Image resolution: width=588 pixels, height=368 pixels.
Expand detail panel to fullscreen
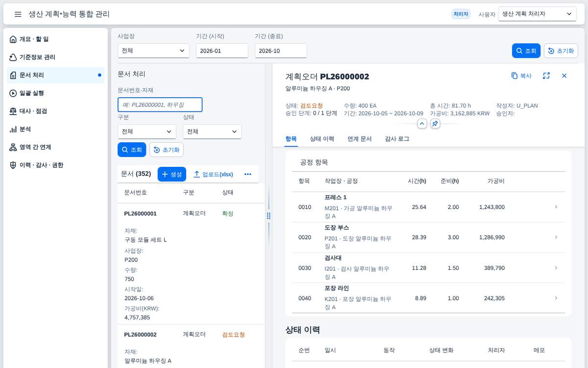[546, 76]
